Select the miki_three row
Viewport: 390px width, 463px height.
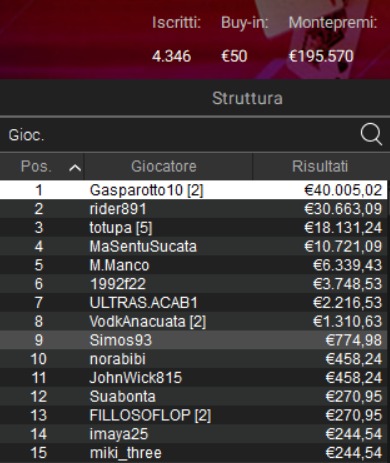194,452
